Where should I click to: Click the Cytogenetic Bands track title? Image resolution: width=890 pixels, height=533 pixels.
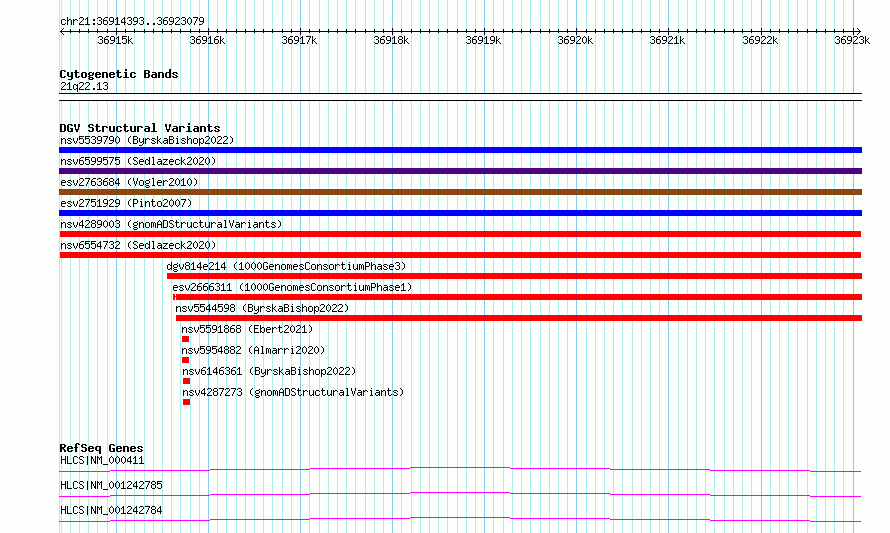coord(119,74)
